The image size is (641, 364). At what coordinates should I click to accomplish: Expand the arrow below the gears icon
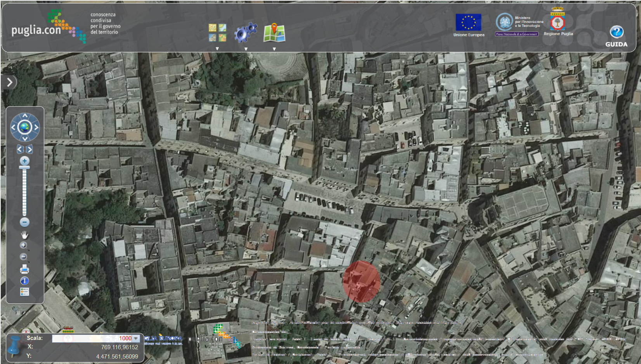coord(246,49)
